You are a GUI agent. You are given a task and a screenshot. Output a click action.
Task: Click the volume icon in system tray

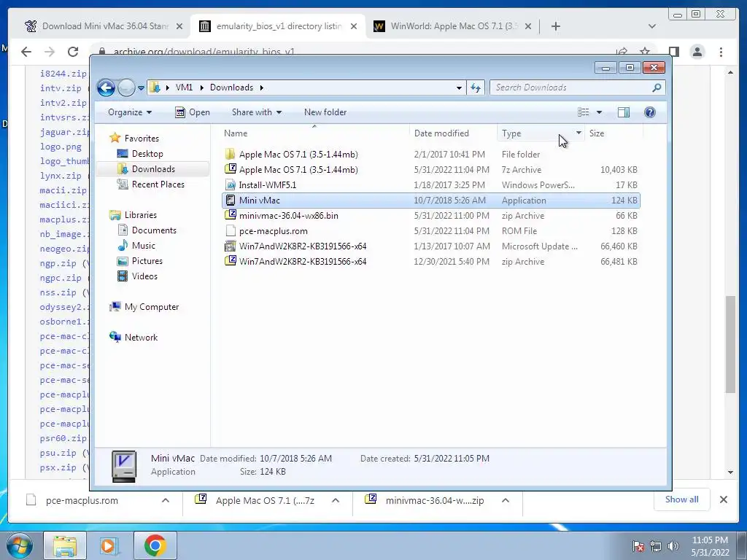pyautogui.click(x=673, y=546)
